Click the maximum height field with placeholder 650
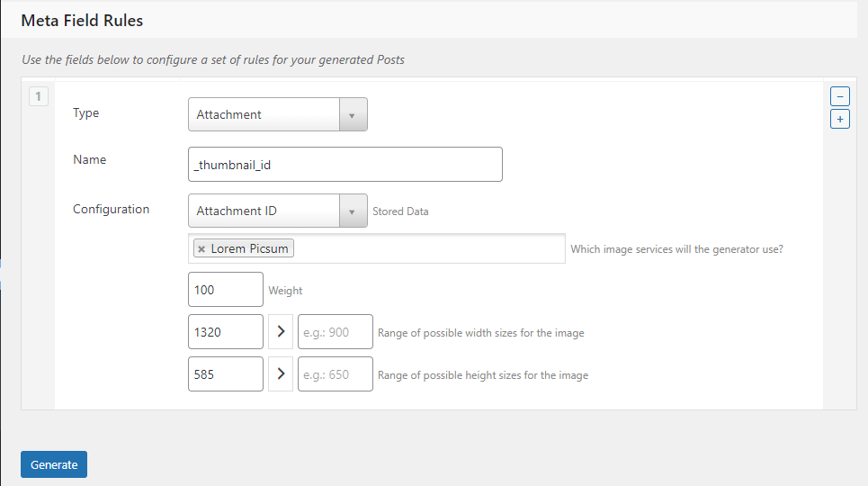This screenshot has width=868, height=486. (335, 374)
